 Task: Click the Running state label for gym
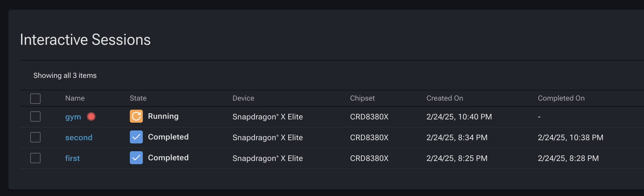[163, 116]
